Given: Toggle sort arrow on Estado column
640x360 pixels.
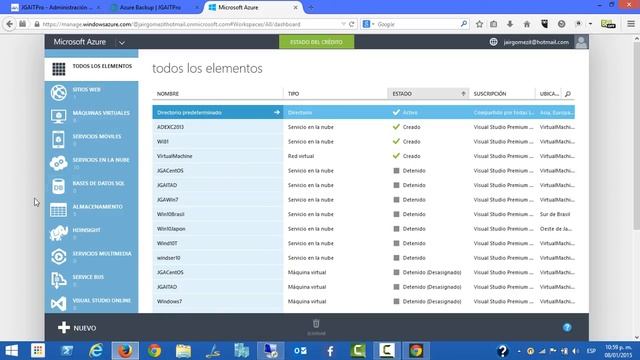Looking at the screenshot, I should pyautogui.click(x=463, y=93).
